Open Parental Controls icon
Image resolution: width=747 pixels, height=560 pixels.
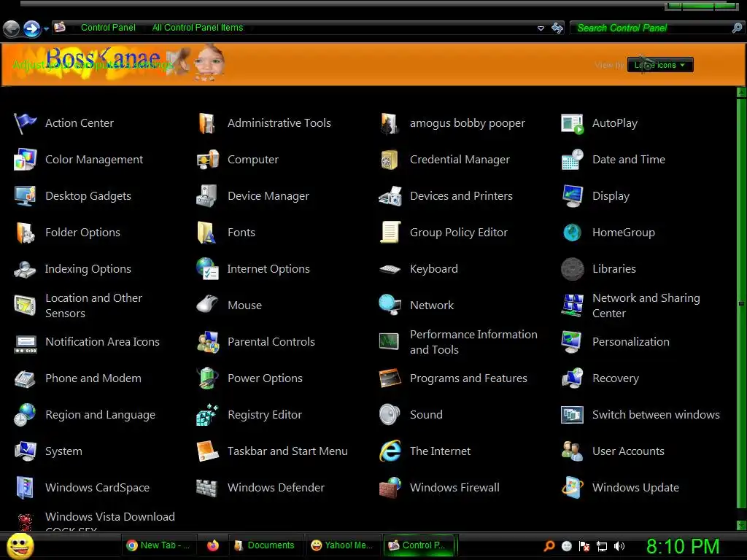(x=208, y=342)
